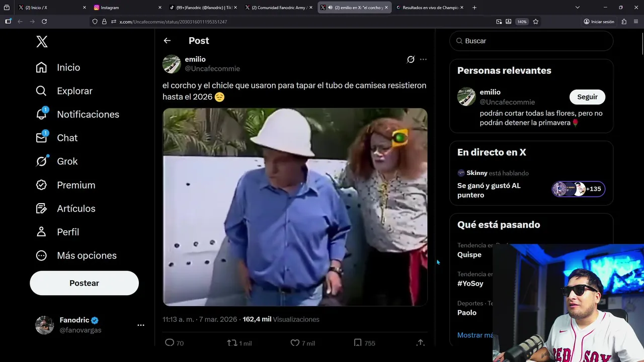Open trending topic #YoSoy
The width and height of the screenshot is (644, 362).
tap(470, 284)
